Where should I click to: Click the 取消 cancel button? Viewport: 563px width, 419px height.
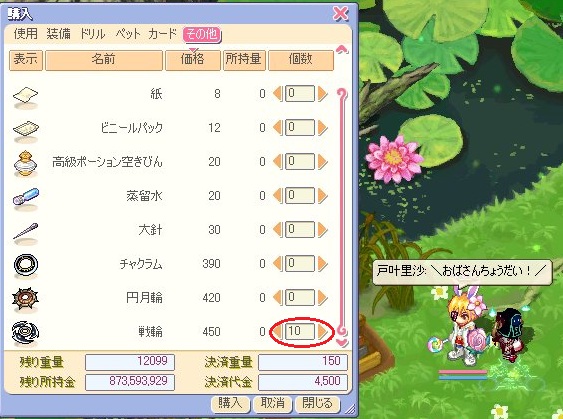click(273, 404)
